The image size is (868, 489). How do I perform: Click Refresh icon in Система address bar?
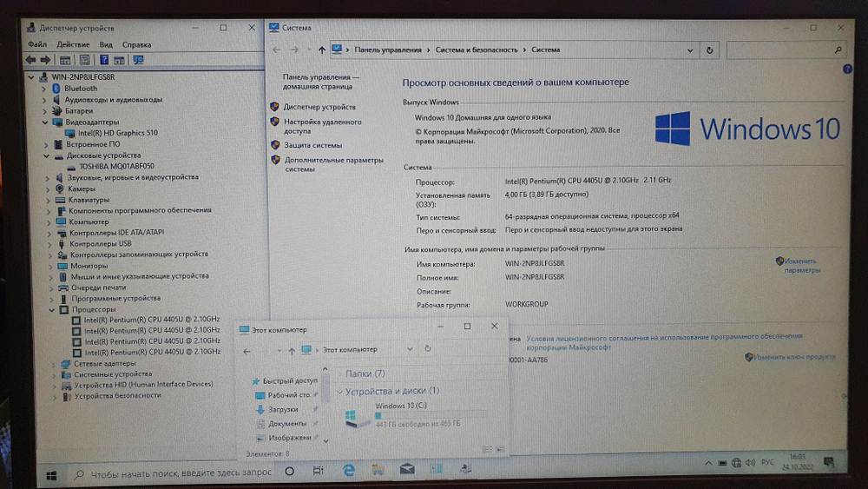pyautogui.click(x=710, y=50)
